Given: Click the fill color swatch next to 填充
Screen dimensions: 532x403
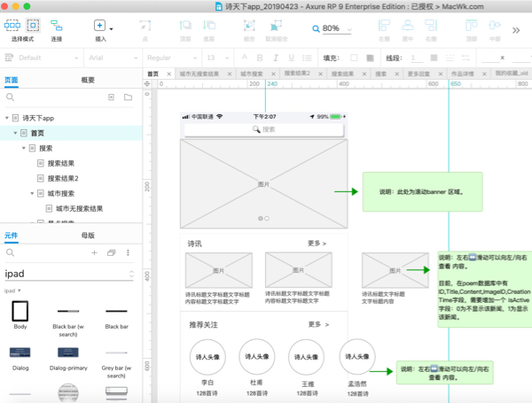Looking at the screenshot, I should pyautogui.click(x=354, y=58).
